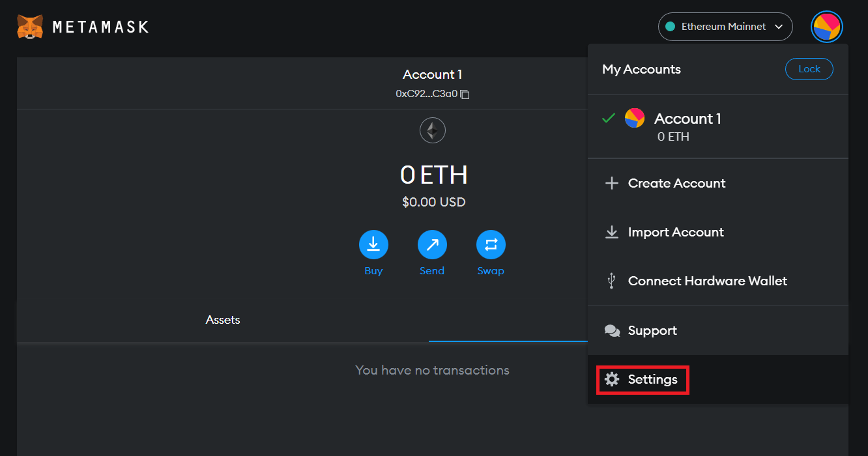Choose Import Account from the menu
This screenshot has height=456, width=868.
[676, 232]
